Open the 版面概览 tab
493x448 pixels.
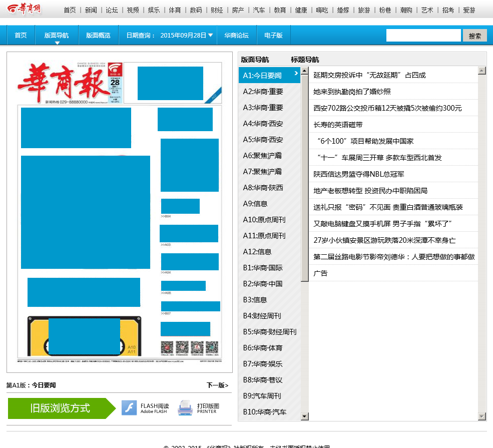click(x=98, y=36)
